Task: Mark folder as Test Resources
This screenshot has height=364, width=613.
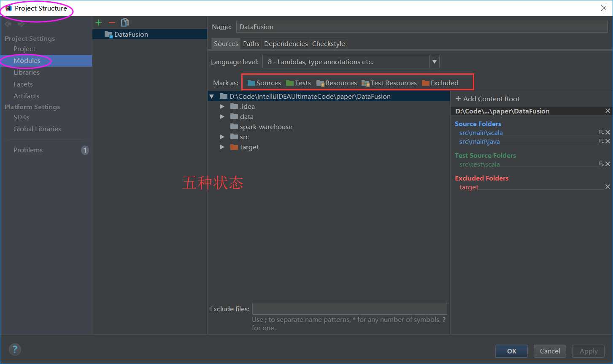Action: pyautogui.click(x=389, y=83)
